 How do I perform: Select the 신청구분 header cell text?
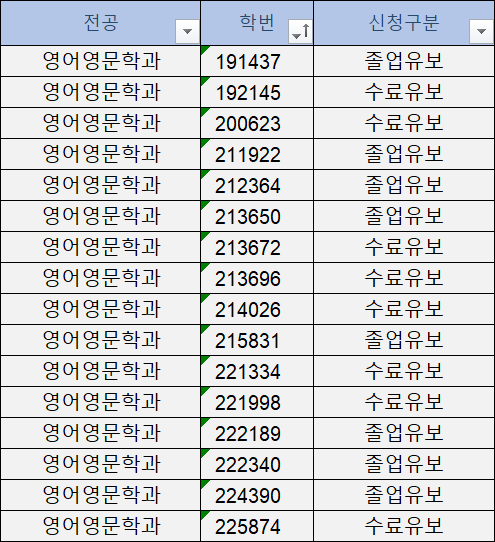coord(404,23)
